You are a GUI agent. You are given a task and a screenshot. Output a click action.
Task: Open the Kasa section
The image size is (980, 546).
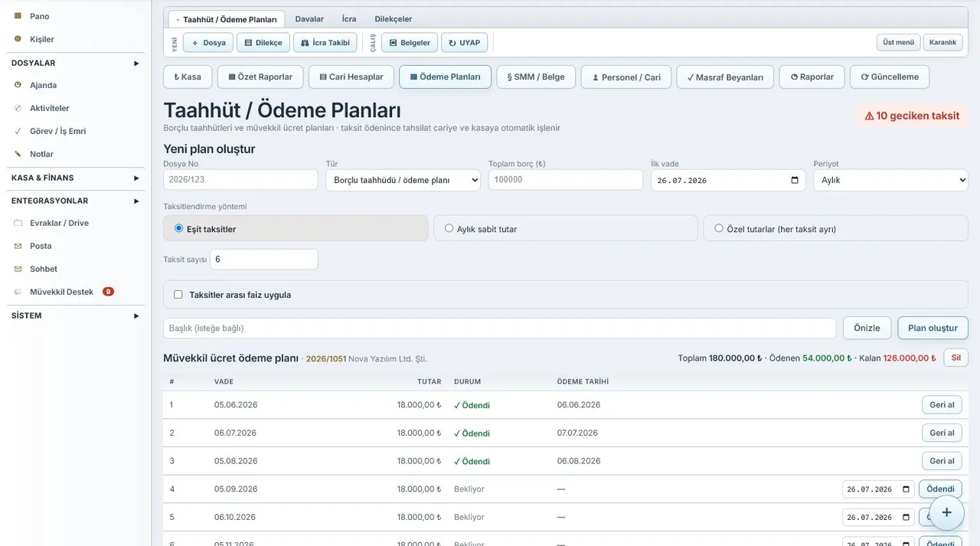[188, 77]
